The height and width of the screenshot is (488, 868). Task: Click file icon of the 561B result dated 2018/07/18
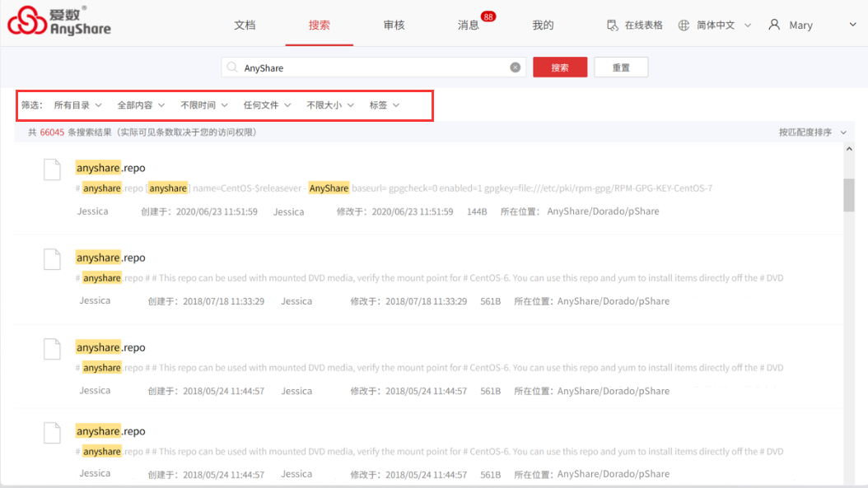point(52,259)
